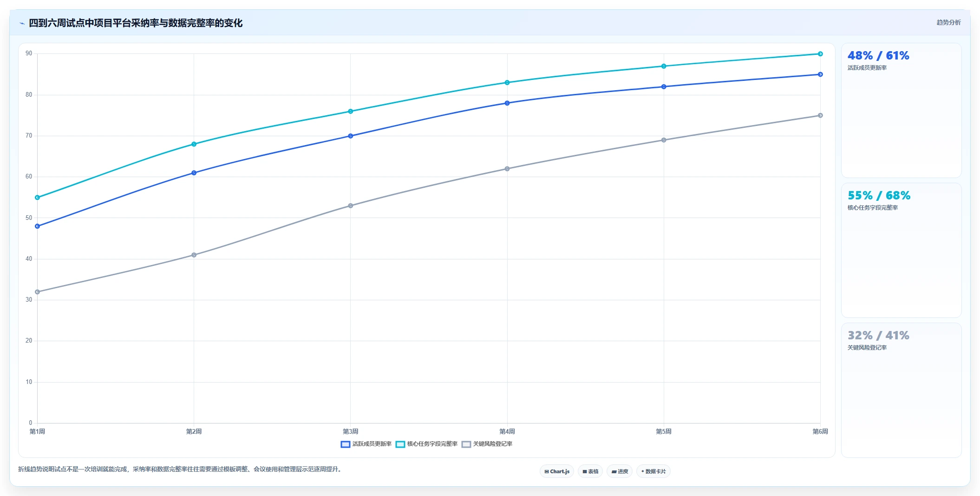Image resolution: width=980 pixels, height=496 pixels.
Task: Click the 第5周 x-axis label
Action: coord(664,431)
